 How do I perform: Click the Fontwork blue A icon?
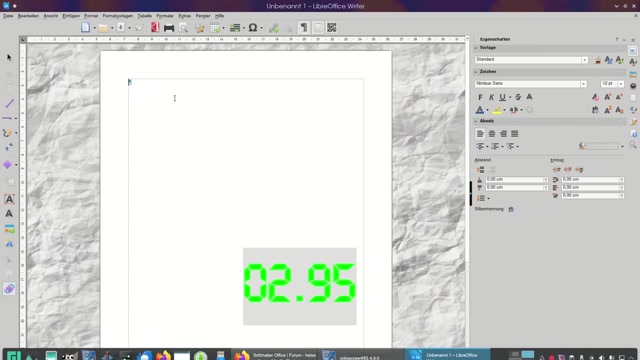point(9,244)
